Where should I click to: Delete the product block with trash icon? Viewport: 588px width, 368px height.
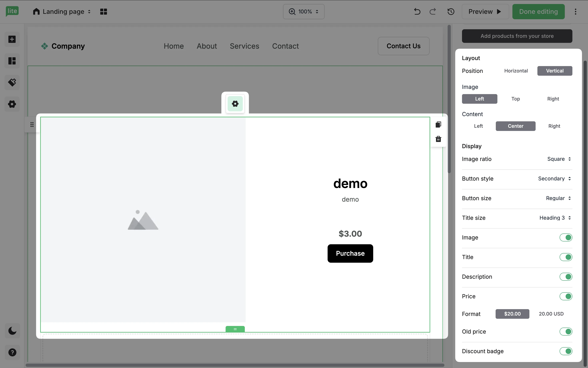pyautogui.click(x=438, y=139)
